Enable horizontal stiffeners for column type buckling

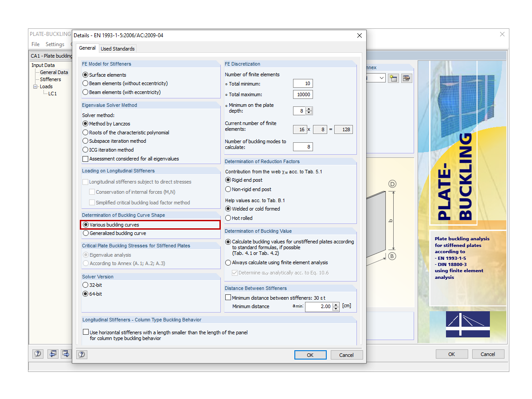tap(86, 332)
